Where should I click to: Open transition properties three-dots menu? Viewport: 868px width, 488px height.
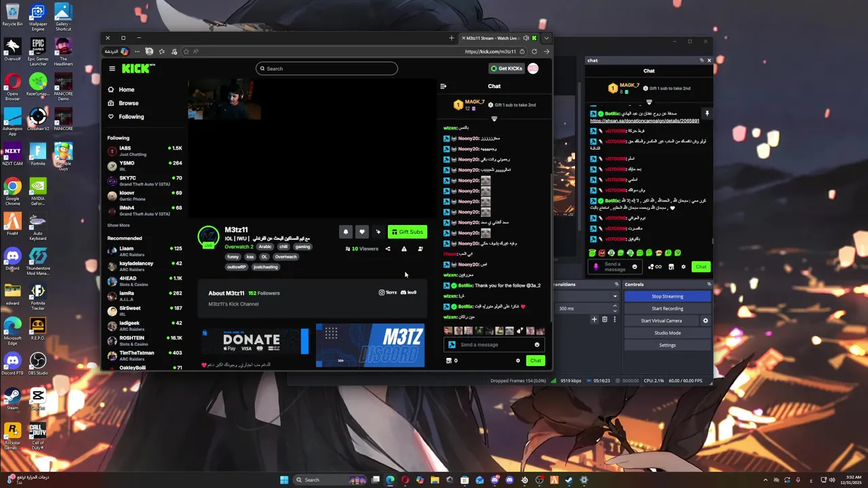click(614, 319)
